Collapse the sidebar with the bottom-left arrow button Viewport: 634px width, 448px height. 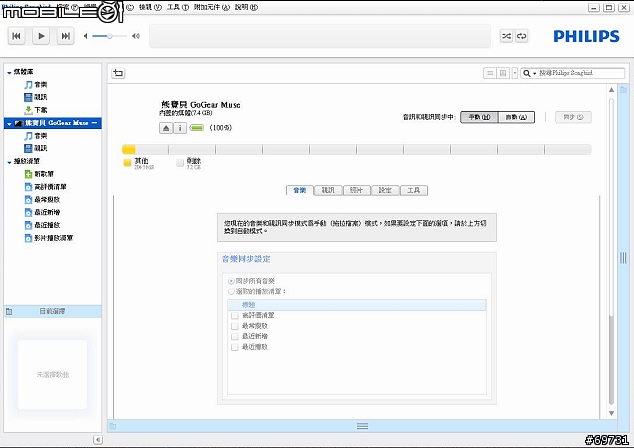tap(97, 440)
